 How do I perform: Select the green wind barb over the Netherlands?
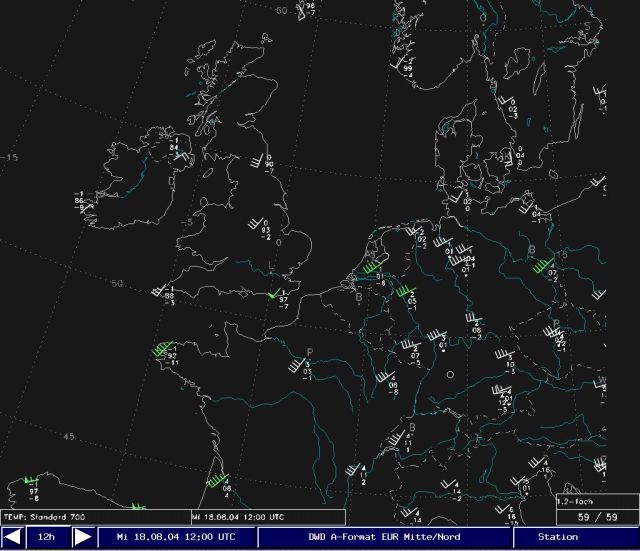[371, 269]
